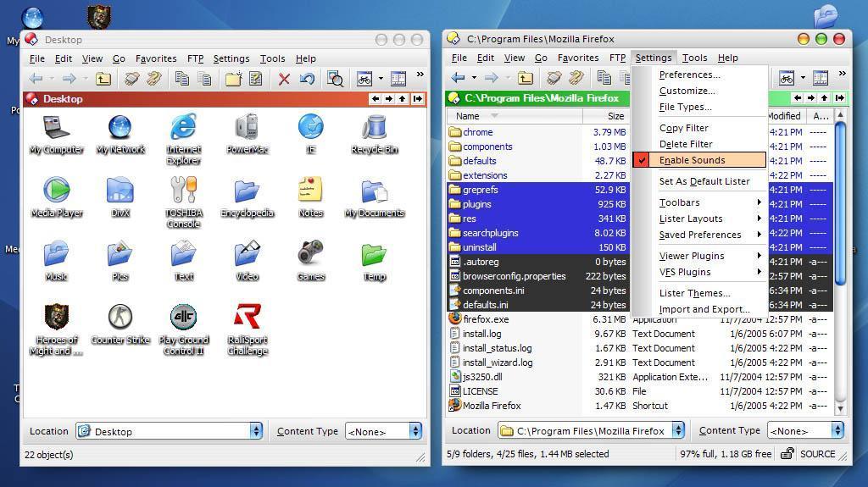Open Location dropdown in Firefox lister

pyautogui.click(x=678, y=430)
